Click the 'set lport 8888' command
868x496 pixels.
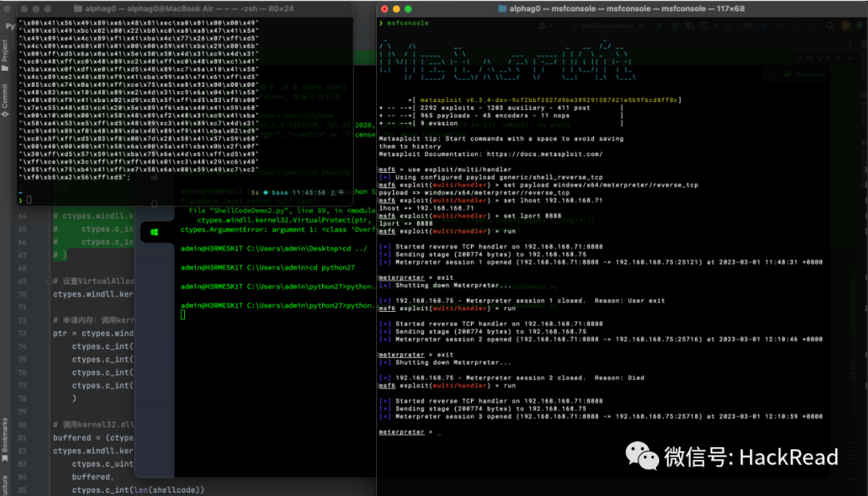pos(533,216)
